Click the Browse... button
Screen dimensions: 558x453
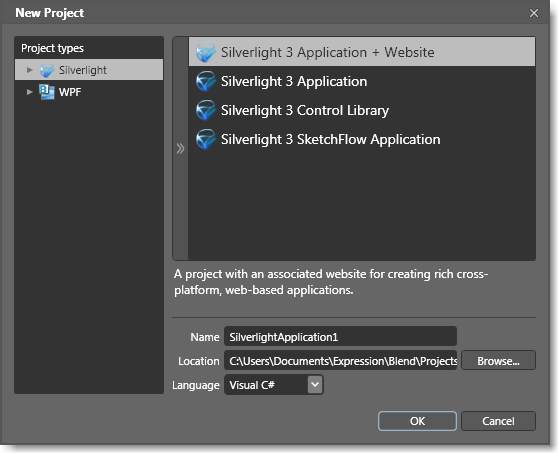coord(498,360)
